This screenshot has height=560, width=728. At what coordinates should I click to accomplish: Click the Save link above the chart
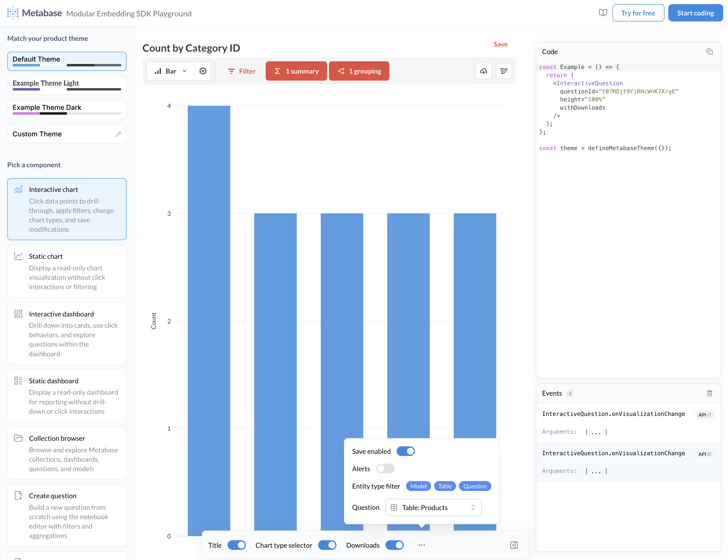pos(500,44)
